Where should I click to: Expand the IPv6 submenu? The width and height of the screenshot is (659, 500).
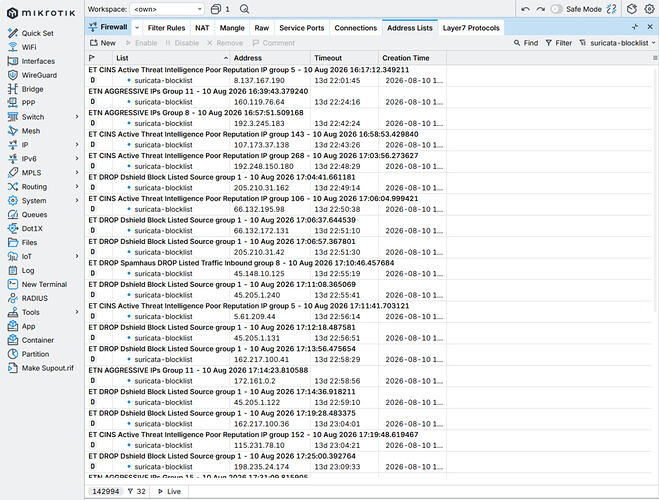77,158
